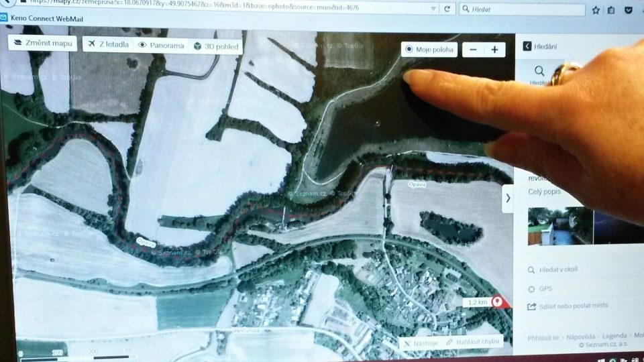The width and height of the screenshot is (644, 362).
Task: Open the Změnit mapu map selector
Action: tap(42, 43)
